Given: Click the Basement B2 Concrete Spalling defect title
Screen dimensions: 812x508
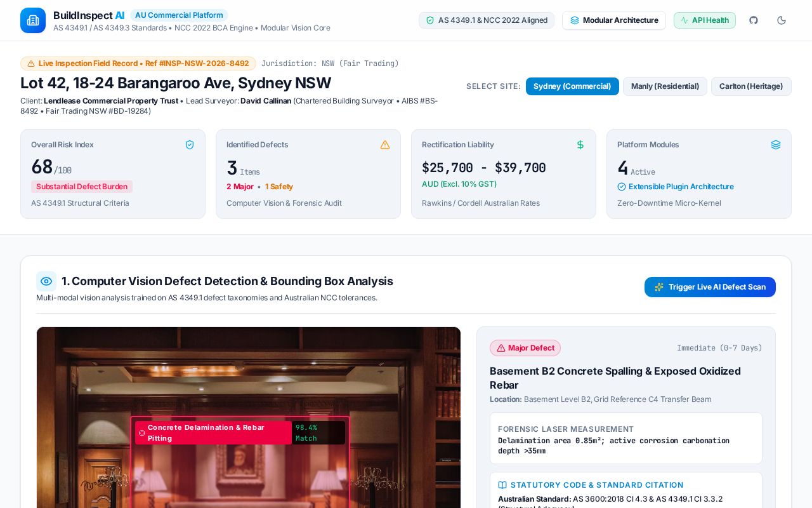Looking at the screenshot, I should pyautogui.click(x=615, y=378).
